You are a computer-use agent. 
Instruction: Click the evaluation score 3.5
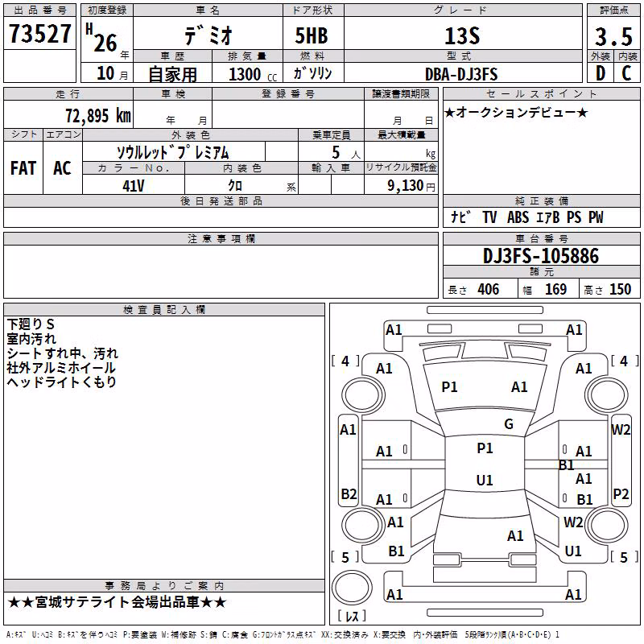[x=613, y=37]
